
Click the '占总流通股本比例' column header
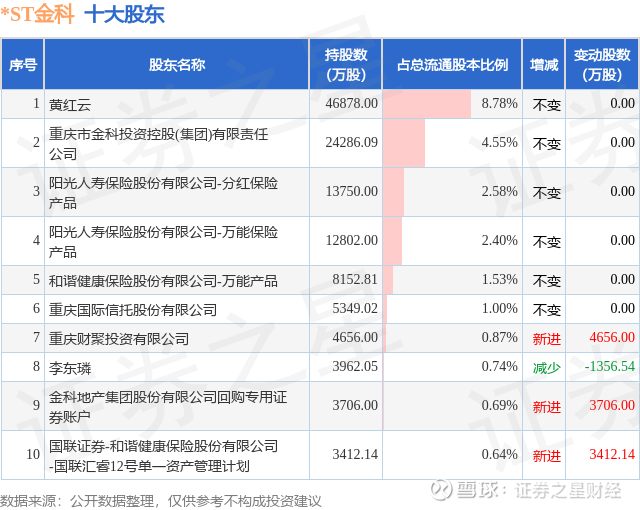point(452,64)
